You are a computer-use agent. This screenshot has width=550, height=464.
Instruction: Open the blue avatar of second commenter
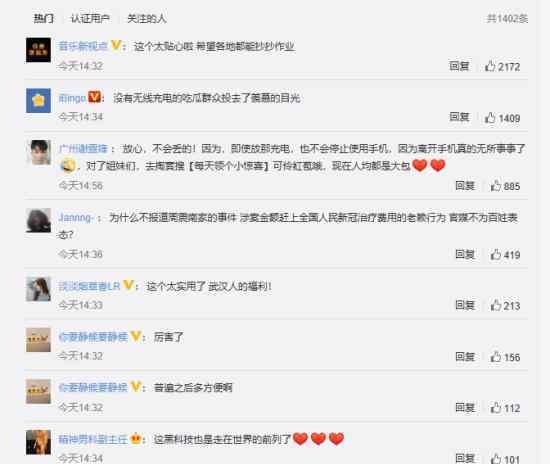[x=38, y=101]
